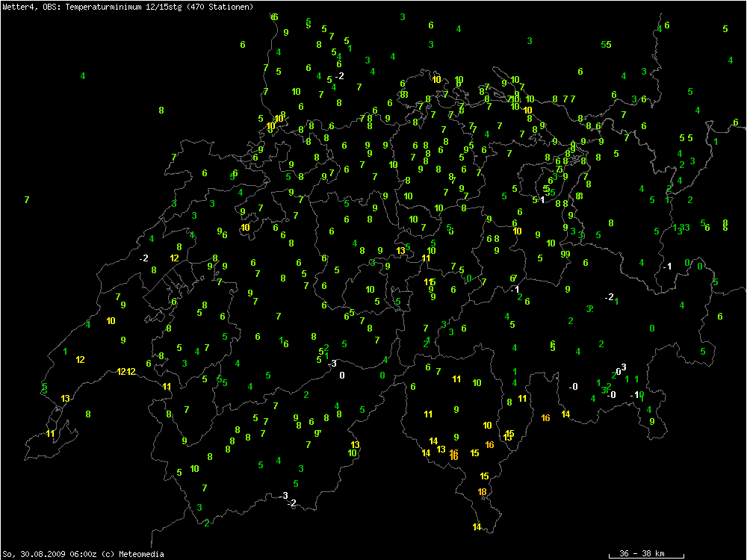Viewport: 747px width, 560px height.
Task: Click the white -2 near the top center-left
Action: (x=339, y=76)
